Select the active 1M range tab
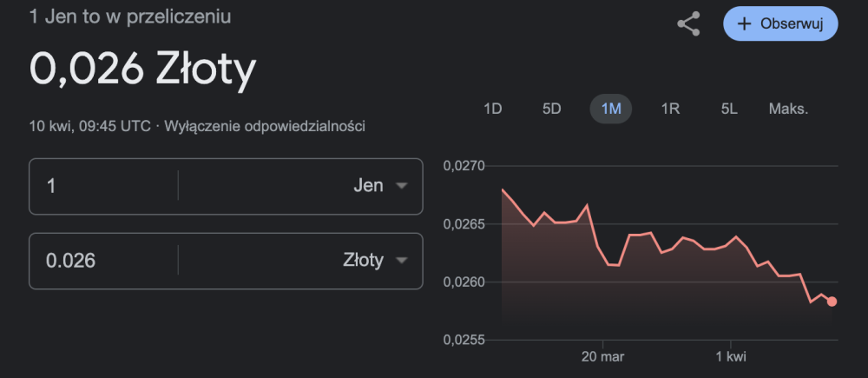 point(611,109)
